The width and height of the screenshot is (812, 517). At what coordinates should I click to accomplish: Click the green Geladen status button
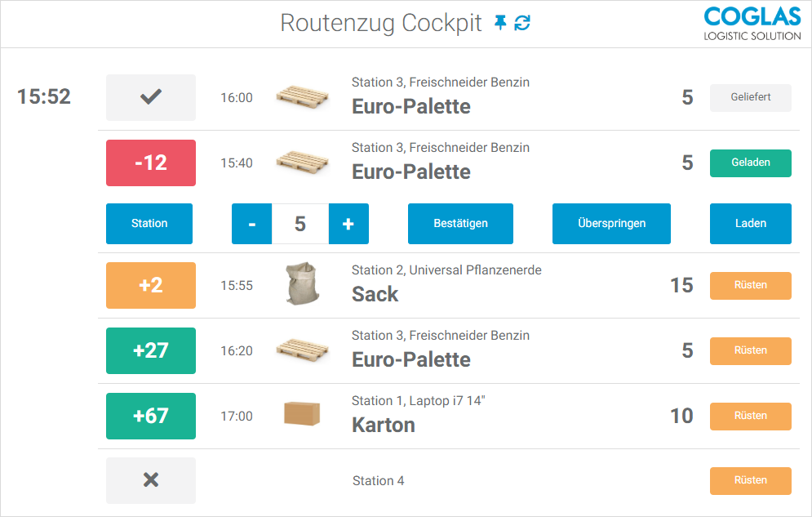[750, 163]
